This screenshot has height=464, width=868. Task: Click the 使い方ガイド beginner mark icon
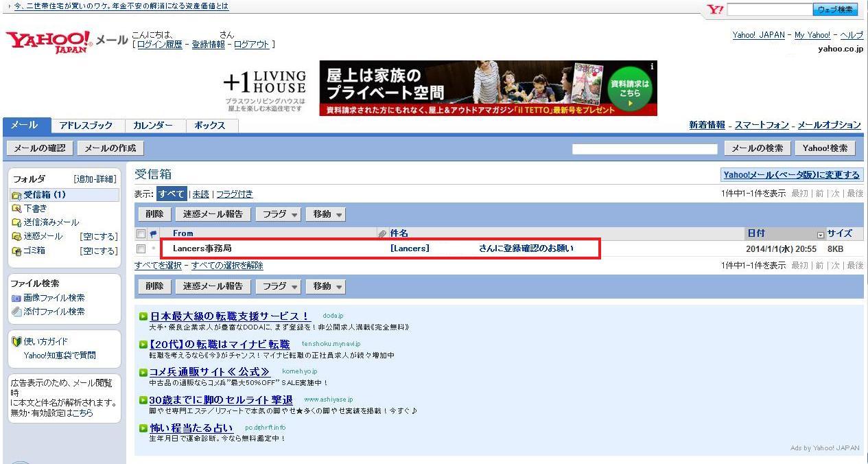[x=17, y=342]
